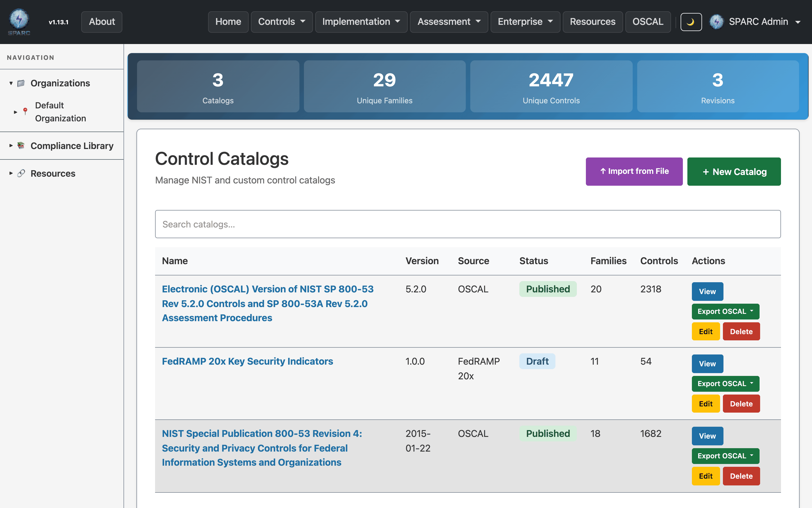This screenshot has height=508, width=812.
Task: Click the 1682 controls count cell
Action: 651,433
